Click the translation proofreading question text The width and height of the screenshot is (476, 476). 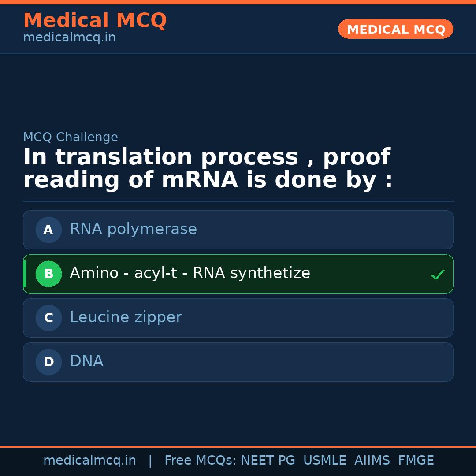(207, 169)
